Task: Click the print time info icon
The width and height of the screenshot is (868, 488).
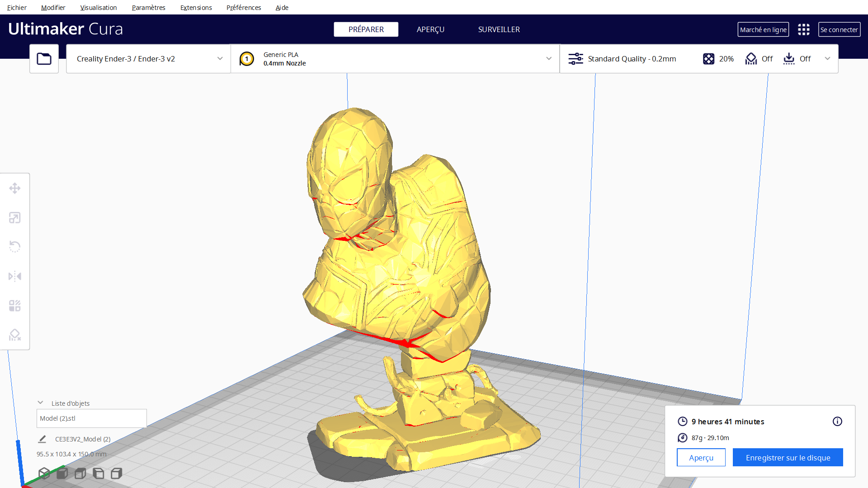Action: pyautogui.click(x=837, y=421)
